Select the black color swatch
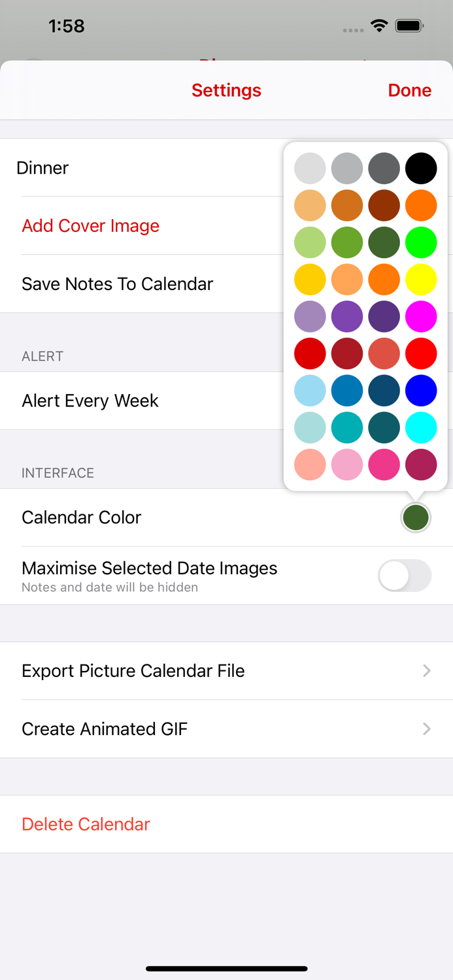The image size is (453, 980). pos(421,168)
